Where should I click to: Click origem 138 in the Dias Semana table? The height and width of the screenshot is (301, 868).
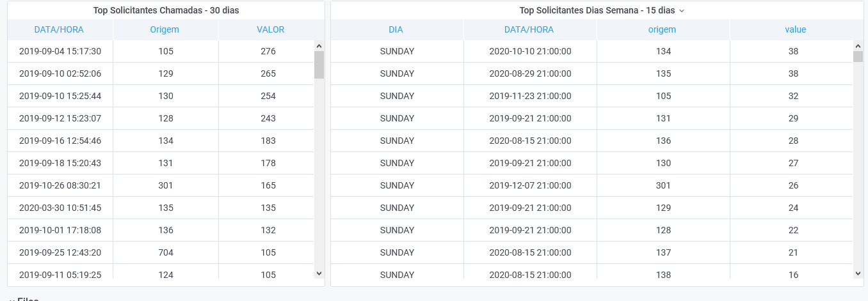tap(663, 272)
